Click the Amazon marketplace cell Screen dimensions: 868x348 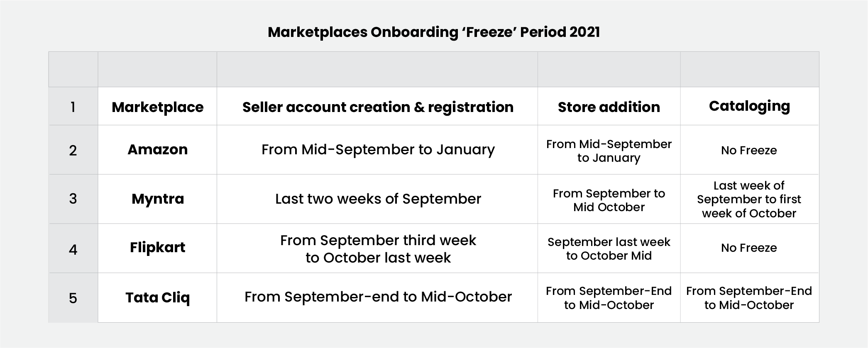pyautogui.click(x=157, y=150)
